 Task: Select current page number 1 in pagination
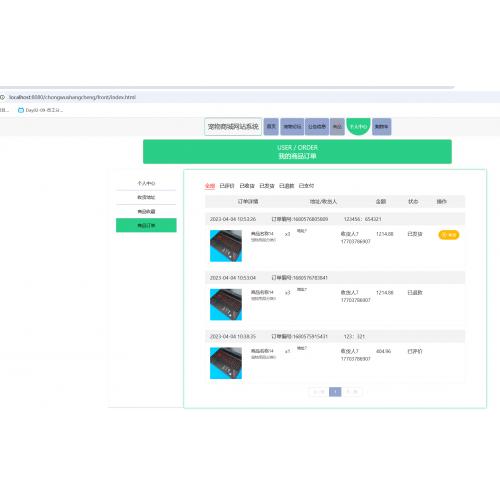335,392
